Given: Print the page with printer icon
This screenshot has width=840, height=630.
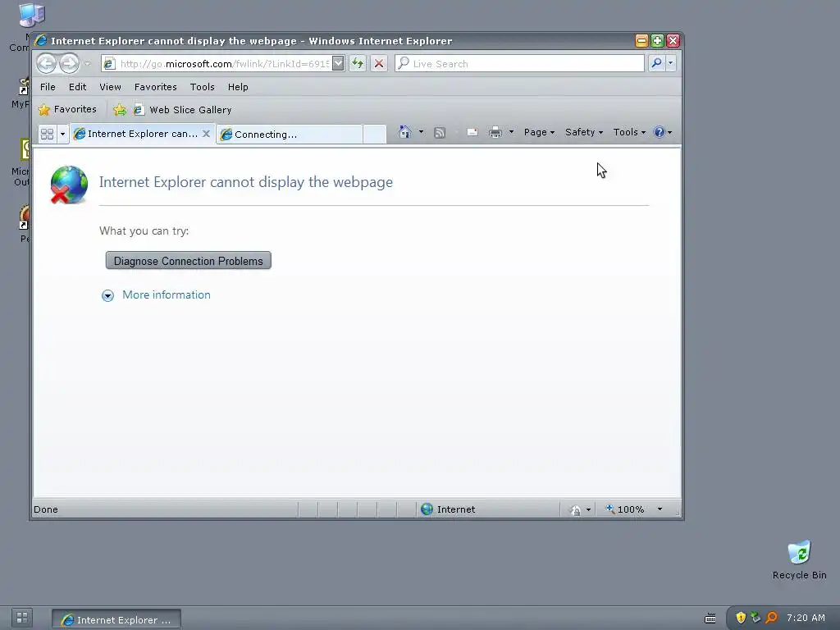Looking at the screenshot, I should coord(495,132).
